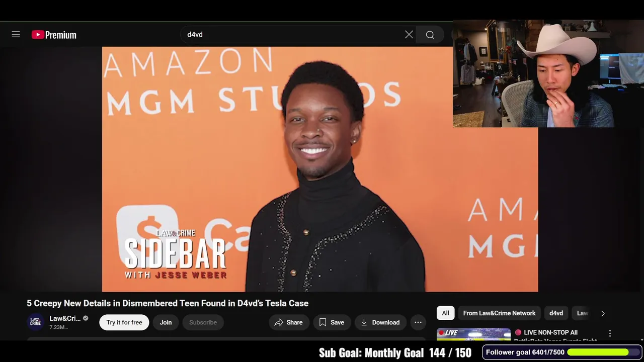Show more filter chips with right arrow
This screenshot has height=362, width=644.
tap(603, 313)
